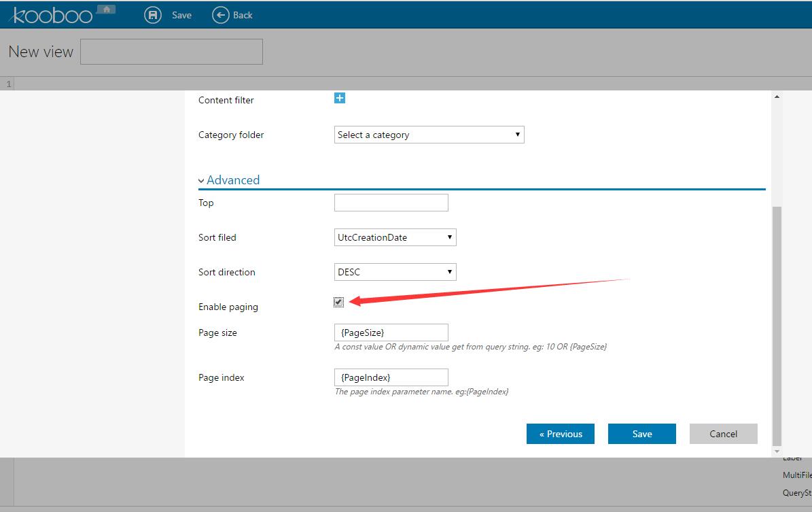
Task: Focus the Top input field
Action: pos(391,203)
